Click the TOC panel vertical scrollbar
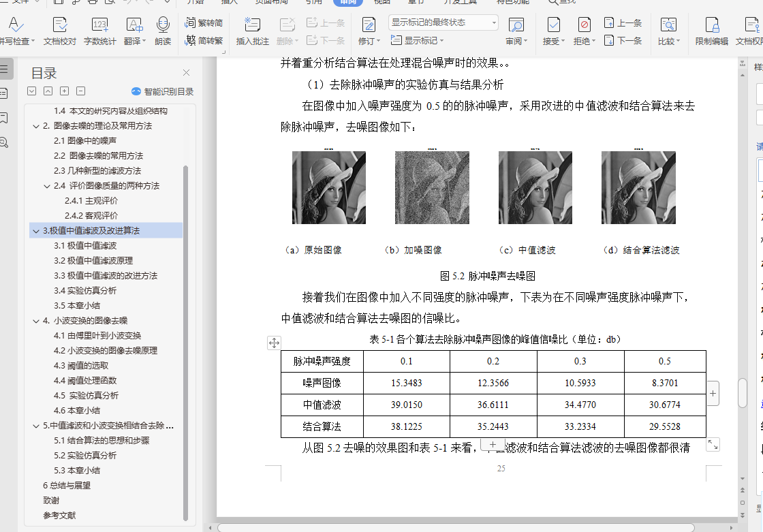Screen dimensions: 763x532 [185, 343]
